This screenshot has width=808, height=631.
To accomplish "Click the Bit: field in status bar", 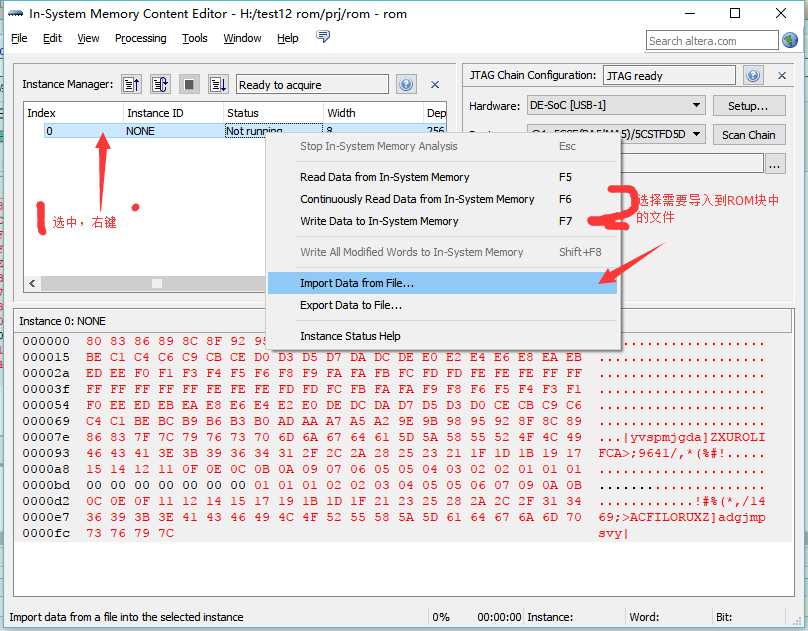I will coord(723,617).
